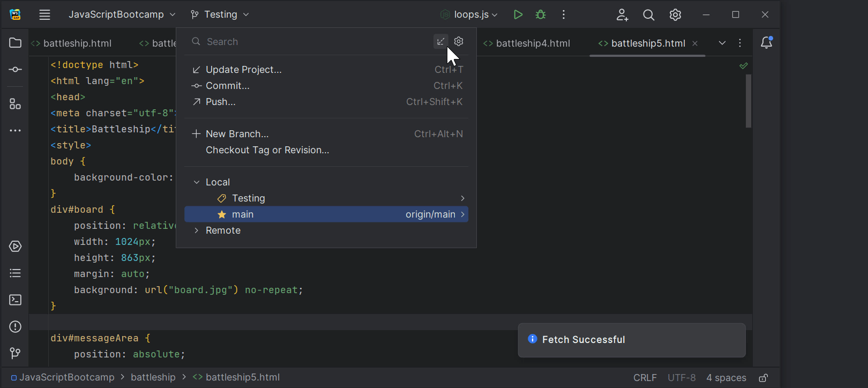Click the editor vertical scrollbar
The image size is (868, 388).
[748, 101]
